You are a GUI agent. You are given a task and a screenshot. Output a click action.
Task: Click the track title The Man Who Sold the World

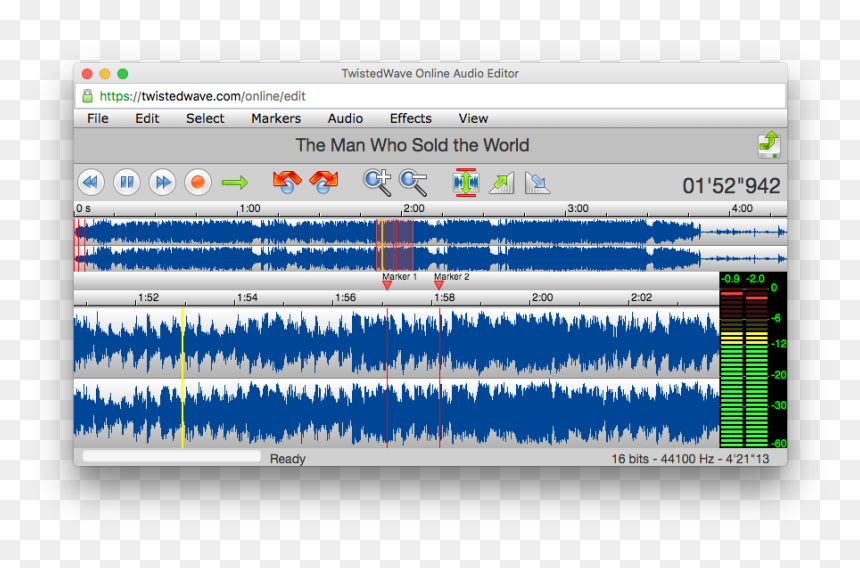(412, 145)
